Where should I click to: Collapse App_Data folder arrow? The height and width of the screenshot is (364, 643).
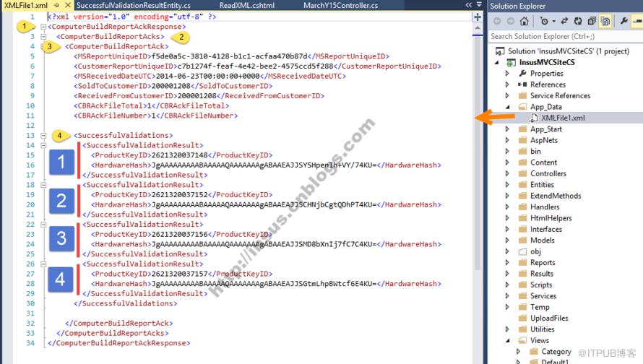tap(508, 107)
